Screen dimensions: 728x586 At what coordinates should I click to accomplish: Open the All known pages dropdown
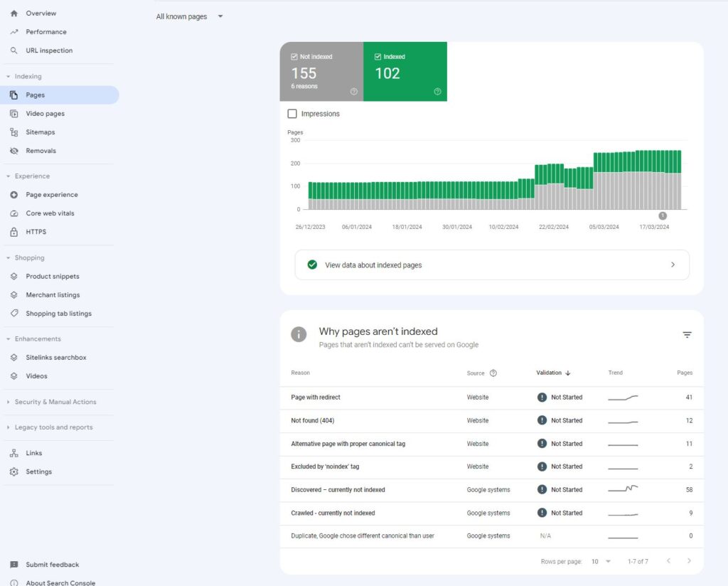[x=189, y=16]
